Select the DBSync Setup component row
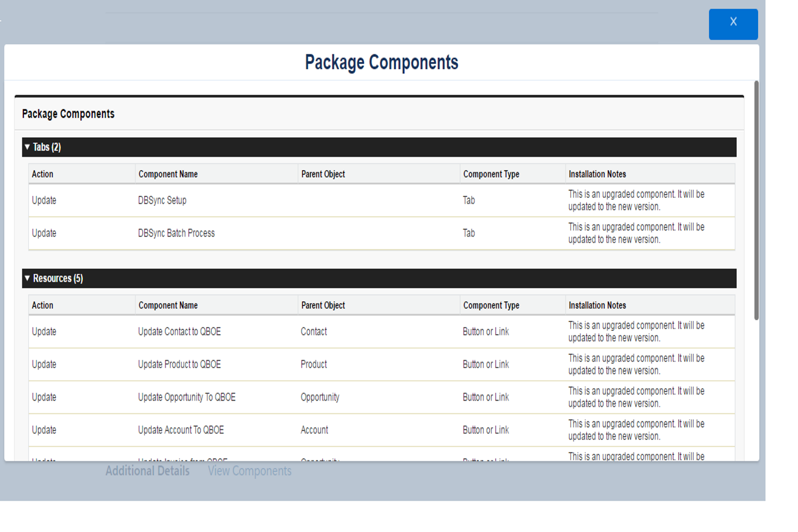This screenshot has width=798, height=532. pos(162,201)
